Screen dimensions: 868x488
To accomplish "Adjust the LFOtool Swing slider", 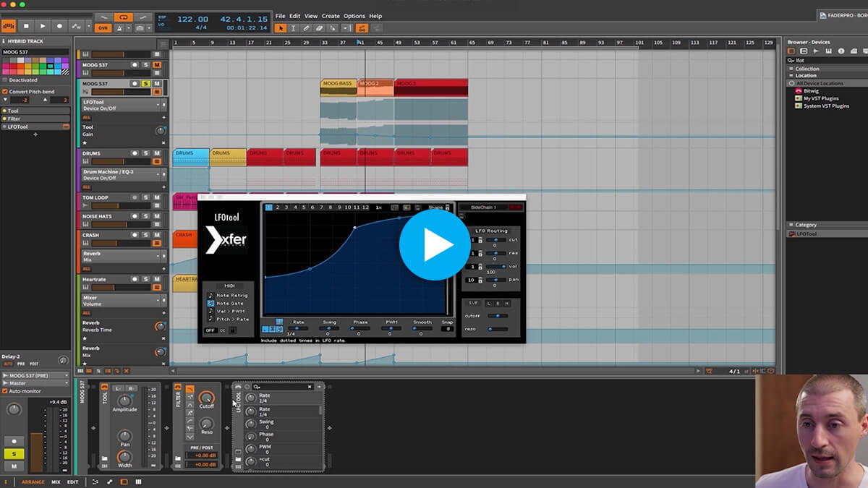I will pyautogui.click(x=329, y=328).
